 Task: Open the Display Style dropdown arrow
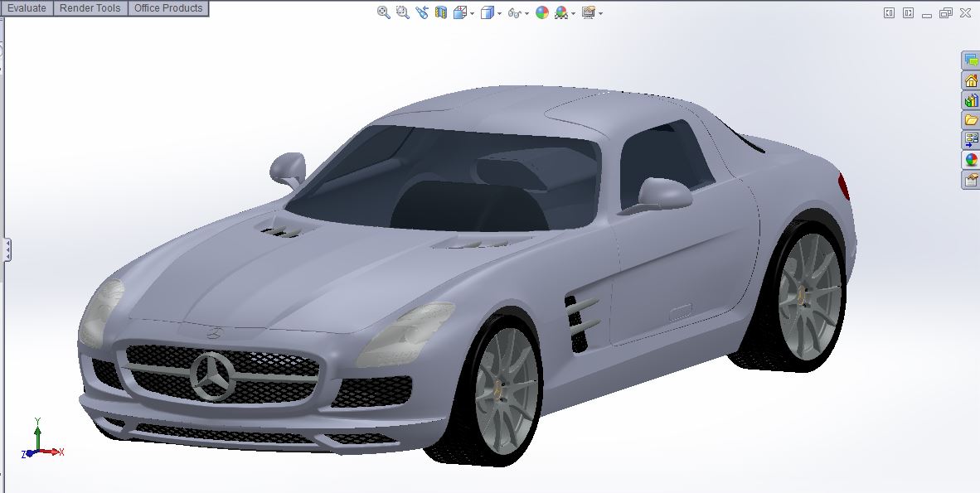pyautogui.click(x=499, y=13)
